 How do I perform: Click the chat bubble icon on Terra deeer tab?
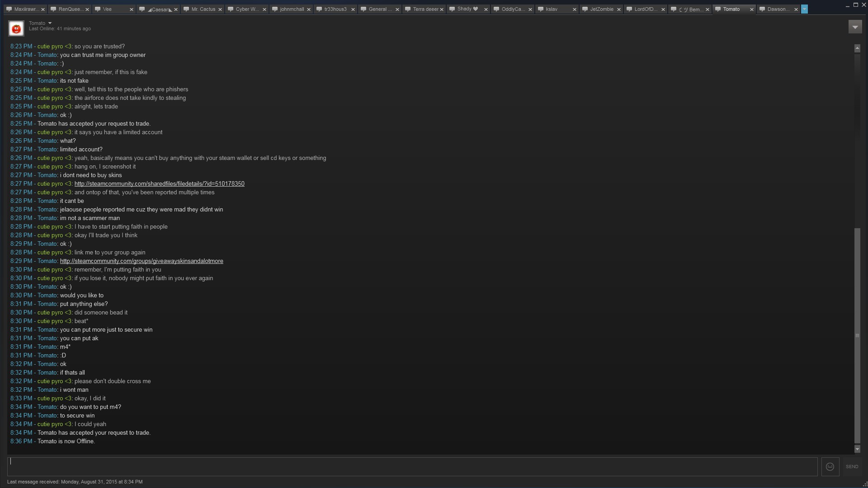tap(408, 9)
